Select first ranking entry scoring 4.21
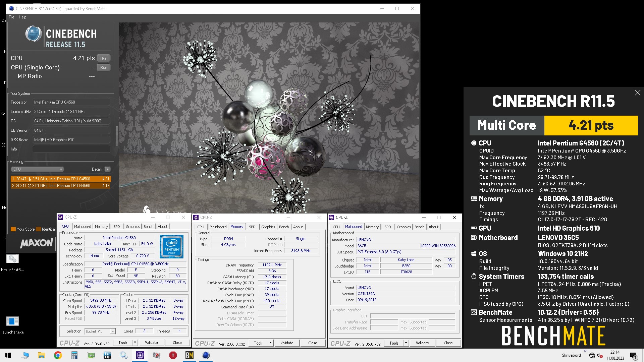Image resolution: width=644 pixels, height=362 pixels. (61, 179)
